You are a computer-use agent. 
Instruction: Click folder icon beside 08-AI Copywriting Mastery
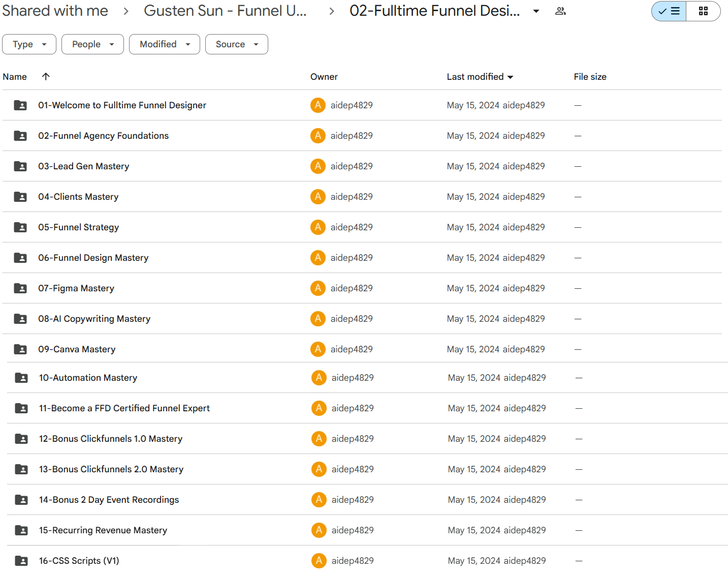(20, 319)
